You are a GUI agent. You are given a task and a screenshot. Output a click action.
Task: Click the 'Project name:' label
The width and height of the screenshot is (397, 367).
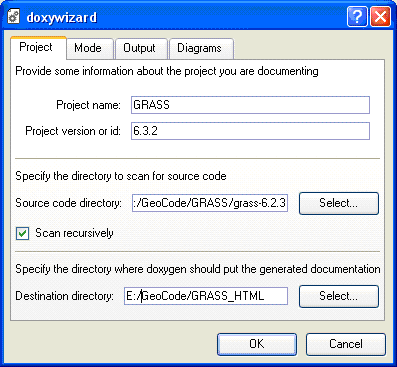coord(88,105)
